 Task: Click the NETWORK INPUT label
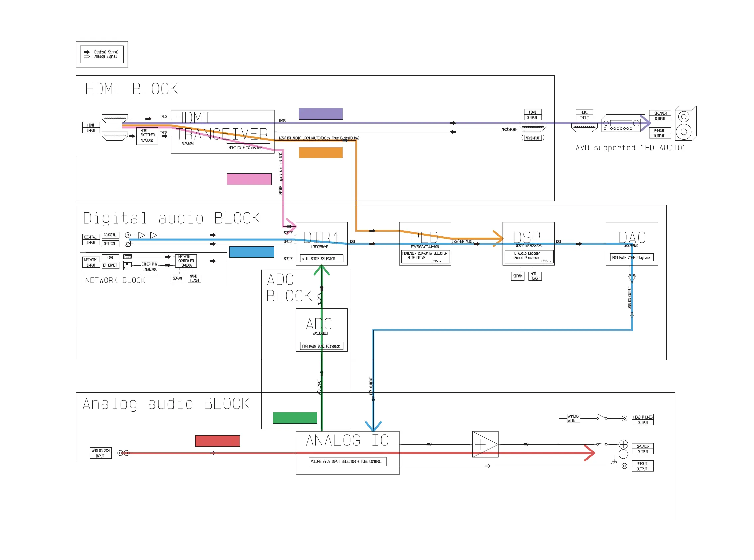point(91,262)
